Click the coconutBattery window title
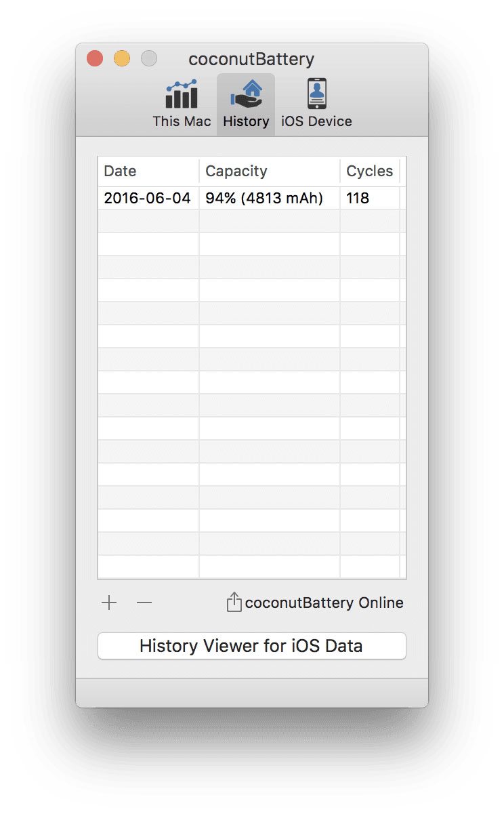The height and width of the screenshot is (816, 504). coord(251,59)
